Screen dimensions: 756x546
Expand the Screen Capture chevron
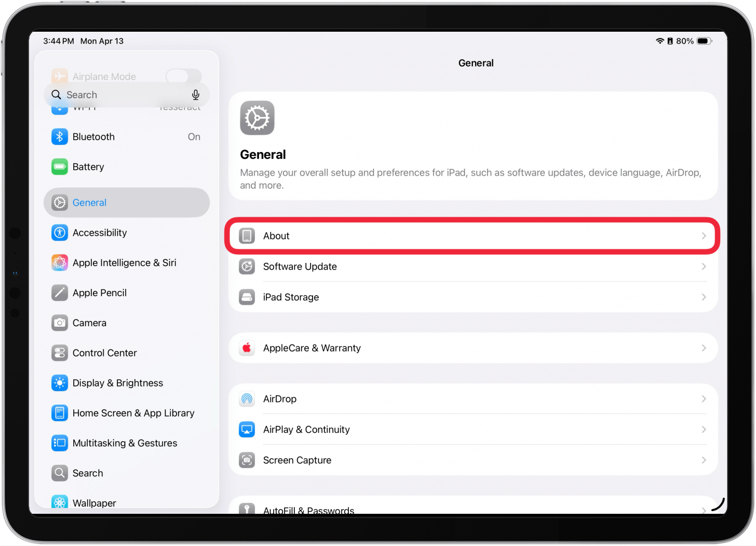pyautogui.click(x=704, y=460)
